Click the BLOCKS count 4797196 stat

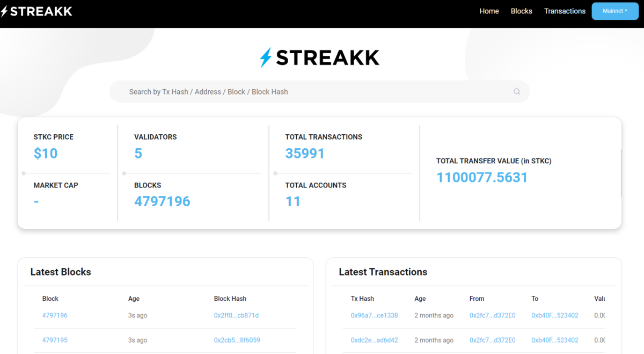point(162,201)
